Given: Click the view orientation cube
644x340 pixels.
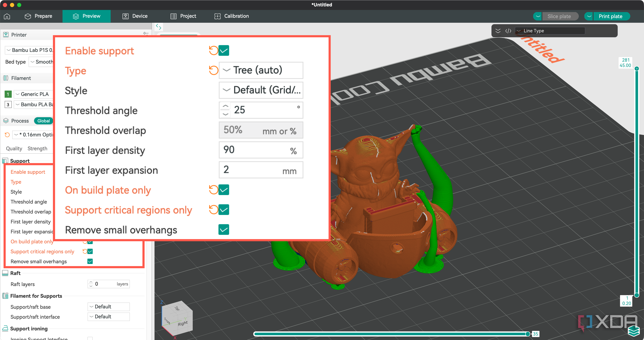Looking at the screenshot, I should (177, 318).
